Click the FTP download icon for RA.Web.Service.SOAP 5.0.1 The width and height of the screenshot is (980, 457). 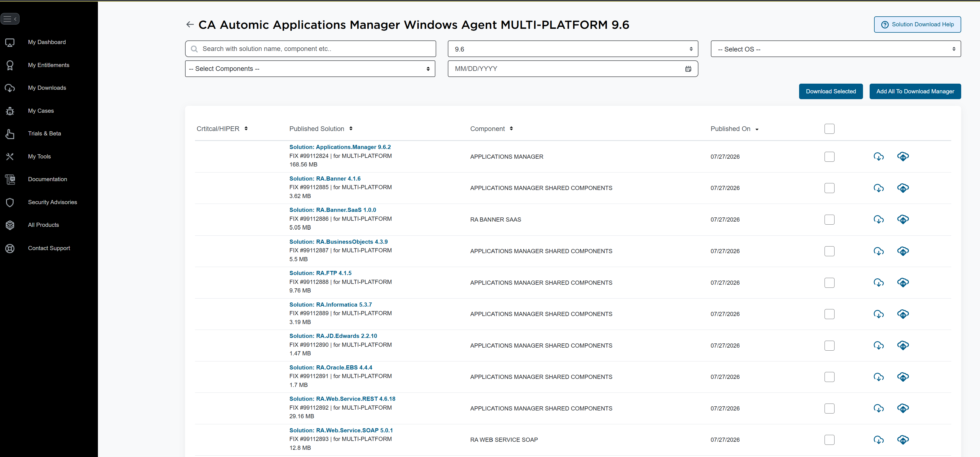(x=903, y=440)
